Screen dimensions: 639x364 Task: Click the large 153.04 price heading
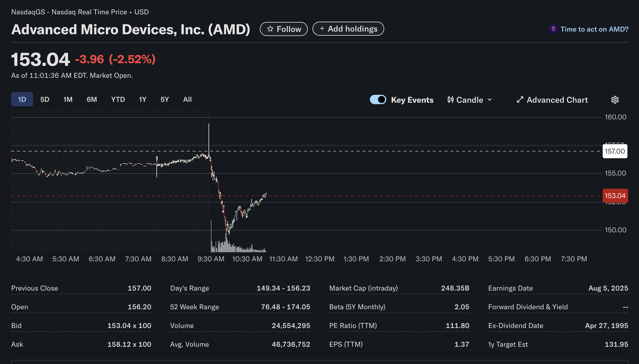pos(40,60)
